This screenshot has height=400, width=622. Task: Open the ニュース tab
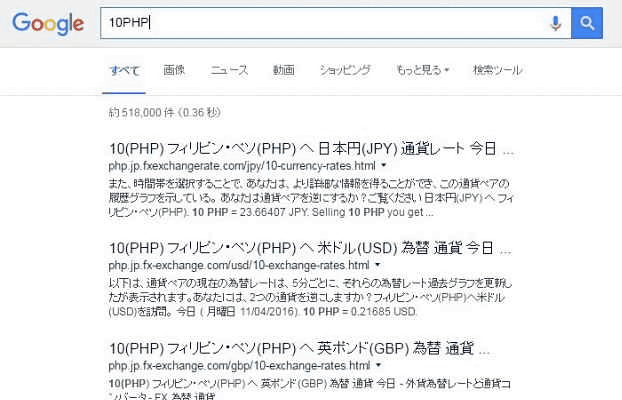coord(229,70)
